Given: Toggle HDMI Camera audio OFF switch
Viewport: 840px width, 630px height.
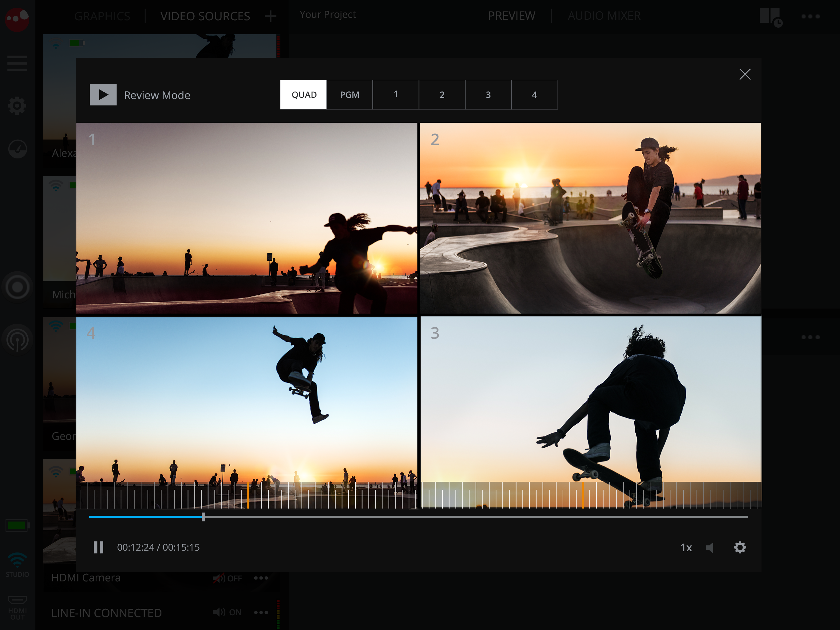Looking at the screenshot, I should coord(227,578).
